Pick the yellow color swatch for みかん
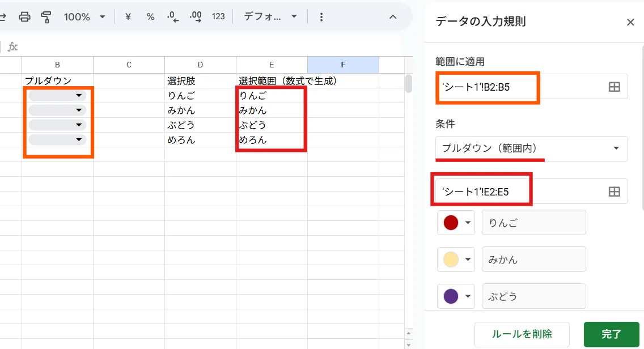The height and width of the screenshot is (349, 644). click(456, 259)
